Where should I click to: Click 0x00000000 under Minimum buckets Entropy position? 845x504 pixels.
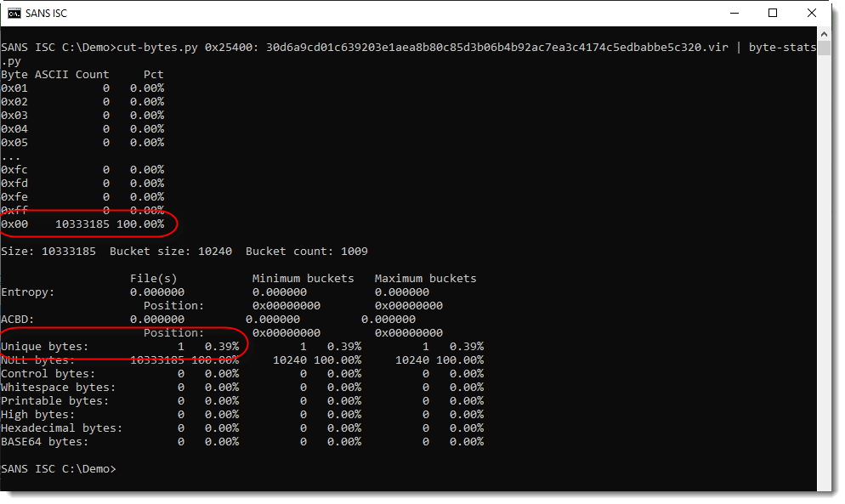tap(286, 306)
